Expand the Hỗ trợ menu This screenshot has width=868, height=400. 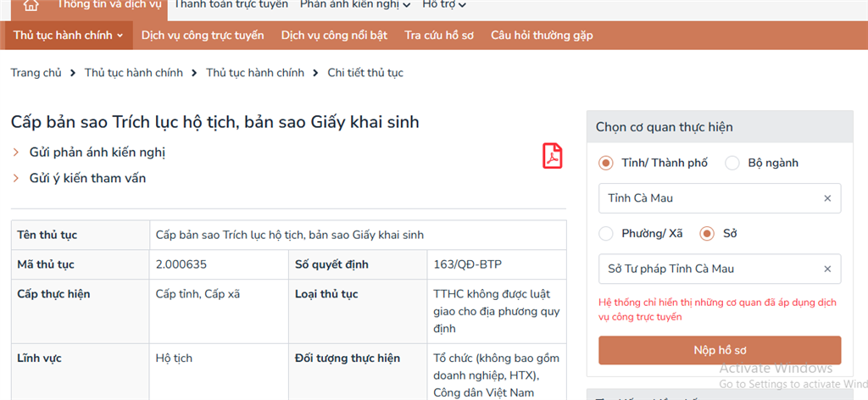coord(444,5)
